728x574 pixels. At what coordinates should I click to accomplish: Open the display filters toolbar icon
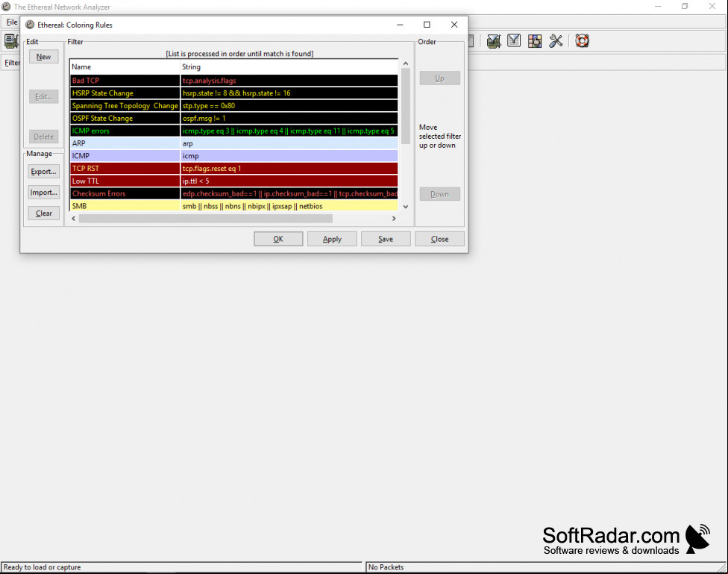click(x=514, y=41)
